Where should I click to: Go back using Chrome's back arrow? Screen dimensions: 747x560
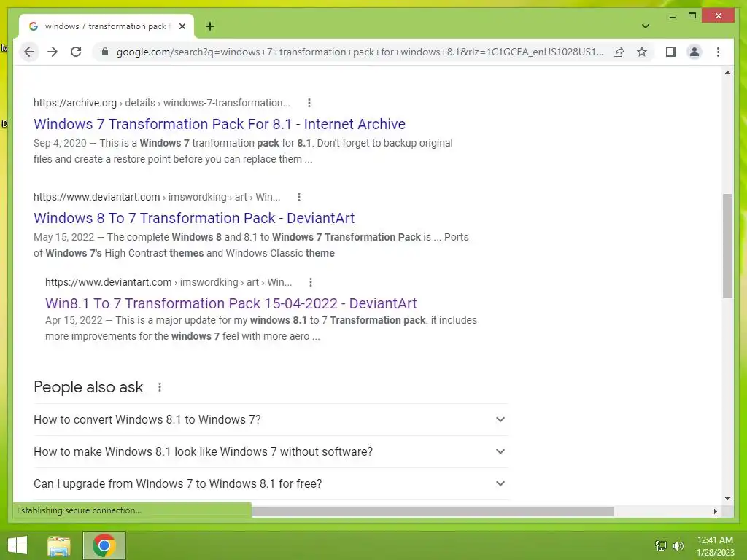[x=29, y=52]
